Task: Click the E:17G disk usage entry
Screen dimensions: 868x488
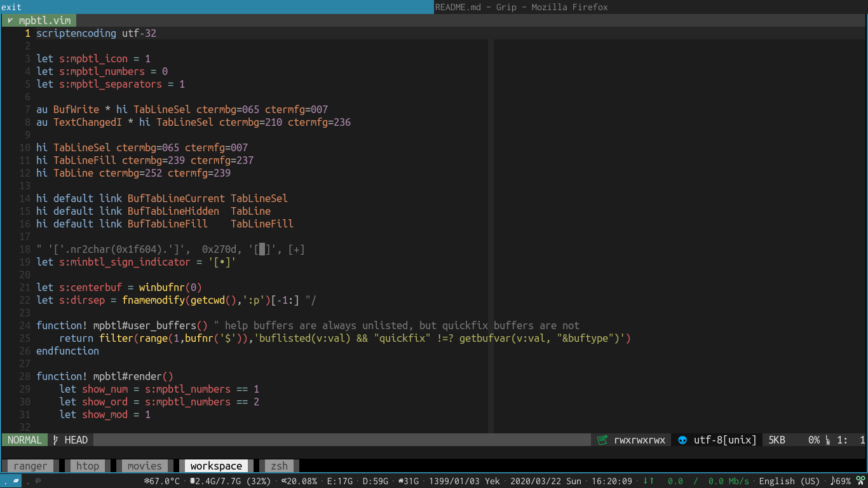Action: pyautogui.click(x=340, y=481)
